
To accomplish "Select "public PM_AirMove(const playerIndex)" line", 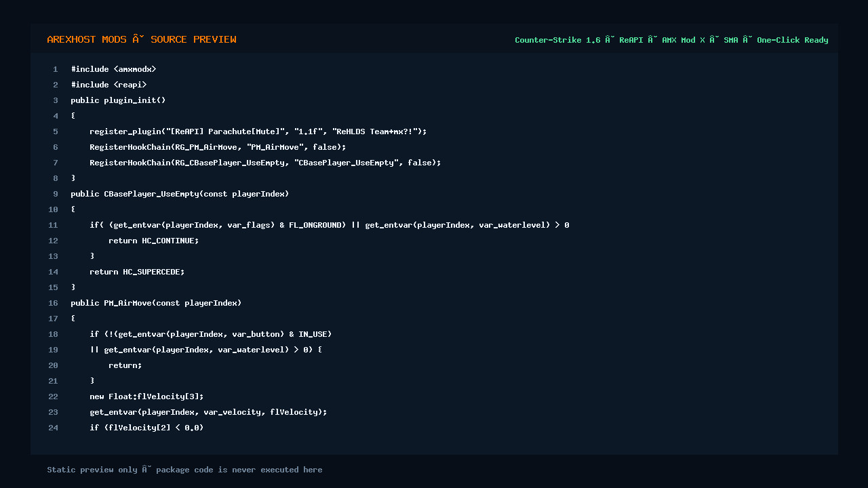I will click(x=157, y=303).
